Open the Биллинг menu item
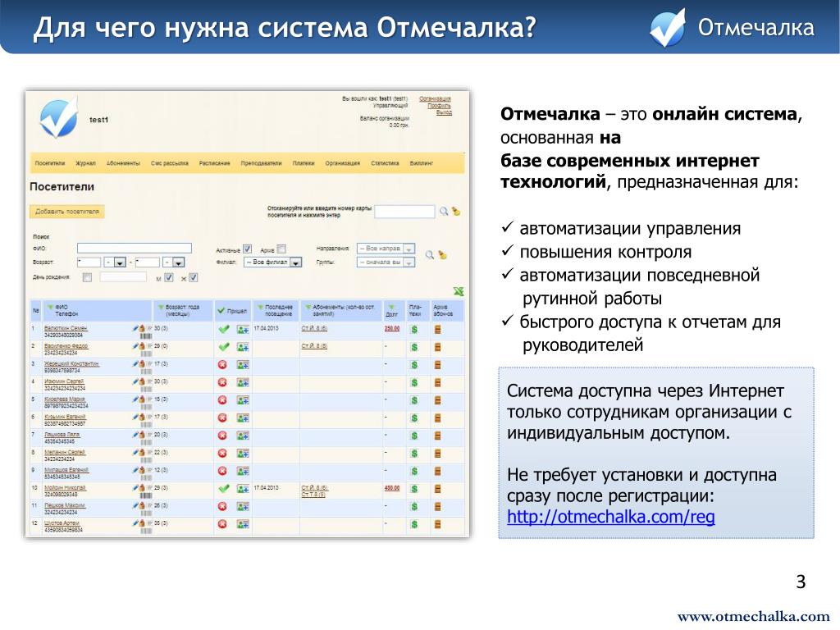 (x=421, y=163)
